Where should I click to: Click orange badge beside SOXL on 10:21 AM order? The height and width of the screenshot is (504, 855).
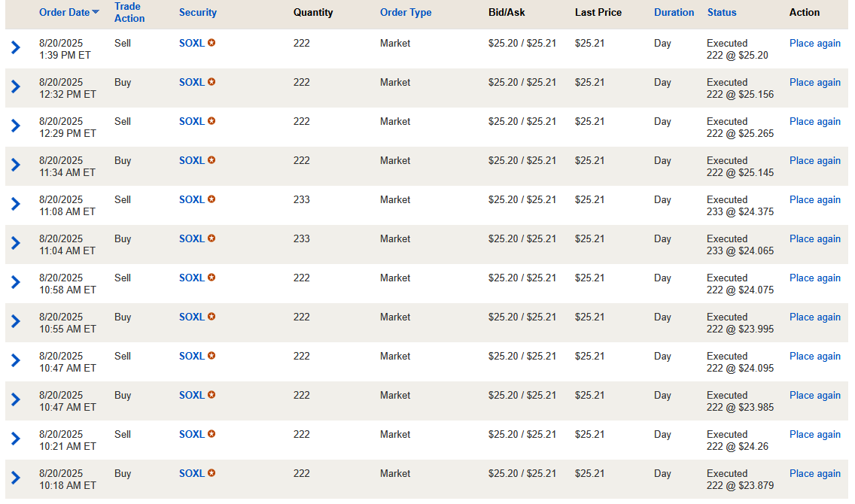tap(211, 434)
